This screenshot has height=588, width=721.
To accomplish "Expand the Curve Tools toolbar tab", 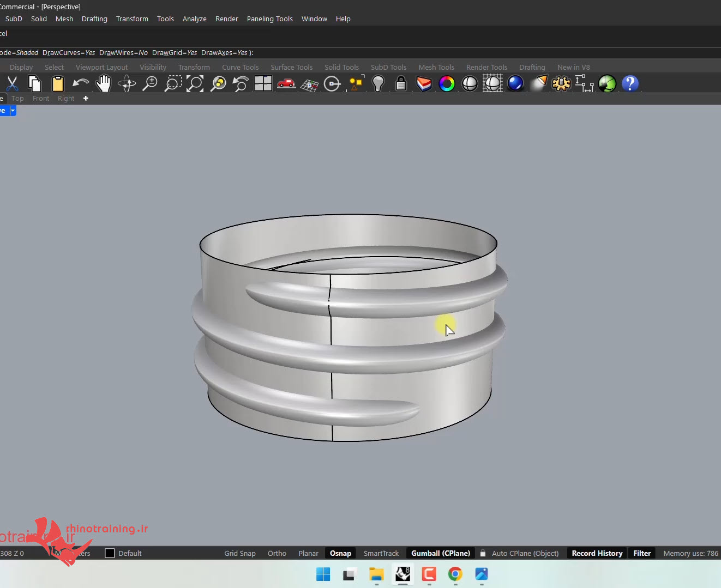I will point(240,67).
